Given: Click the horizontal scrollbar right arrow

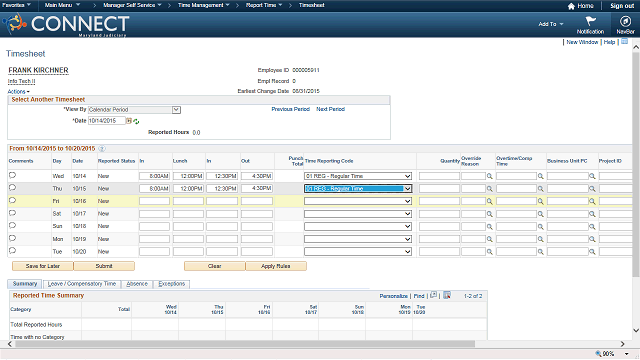Looking at the screenshot, I should click(622, 344).
